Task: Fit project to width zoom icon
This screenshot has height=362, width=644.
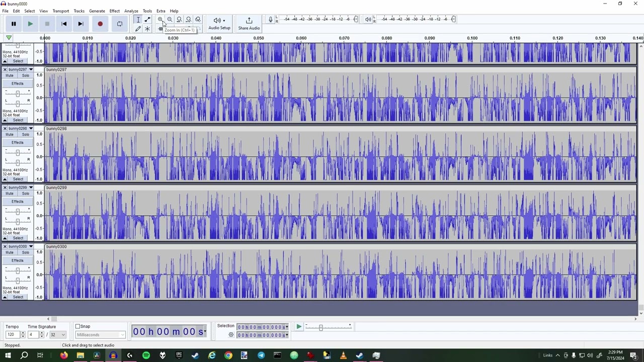Action: tap(189, 20)
